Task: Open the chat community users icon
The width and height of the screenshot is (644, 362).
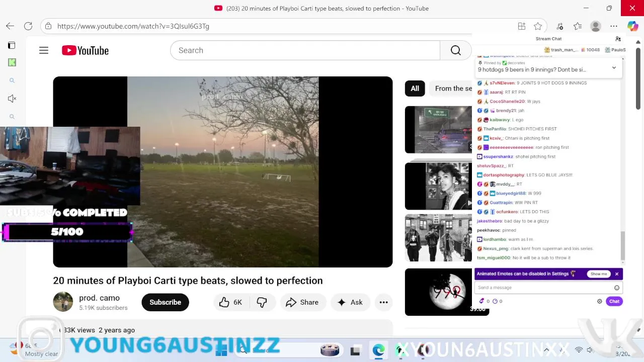Action: click(x=618, y=39)
